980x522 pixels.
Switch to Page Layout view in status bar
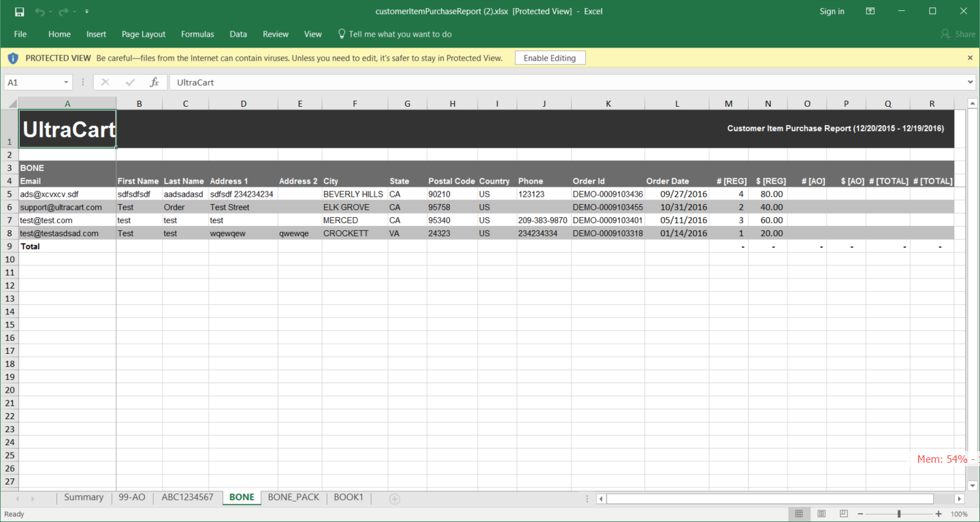coord(821,514)
